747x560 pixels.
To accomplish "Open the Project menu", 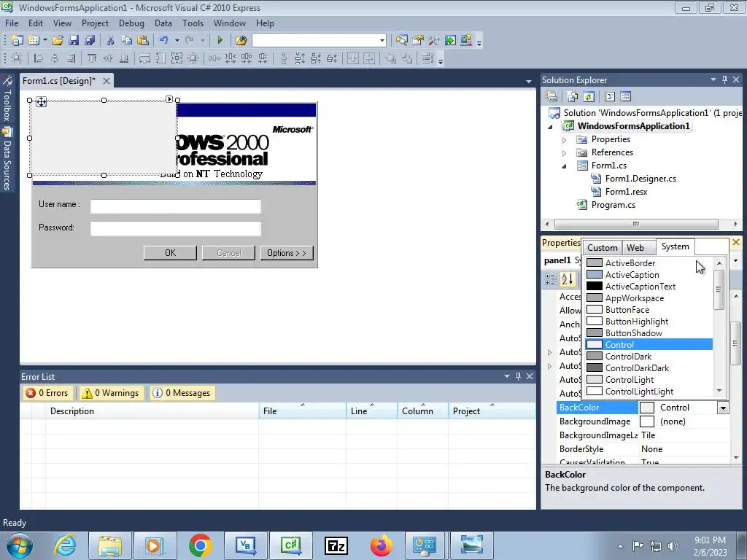I will pos(95,23).
